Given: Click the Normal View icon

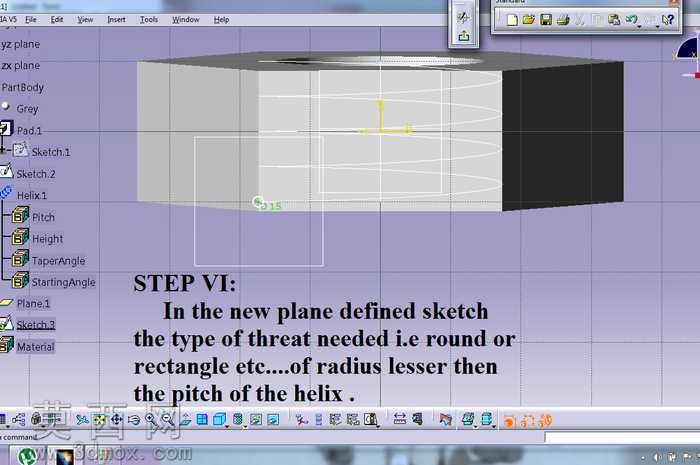Looking at the screenshot, I should pyautogui.click(x=185, y=419).
